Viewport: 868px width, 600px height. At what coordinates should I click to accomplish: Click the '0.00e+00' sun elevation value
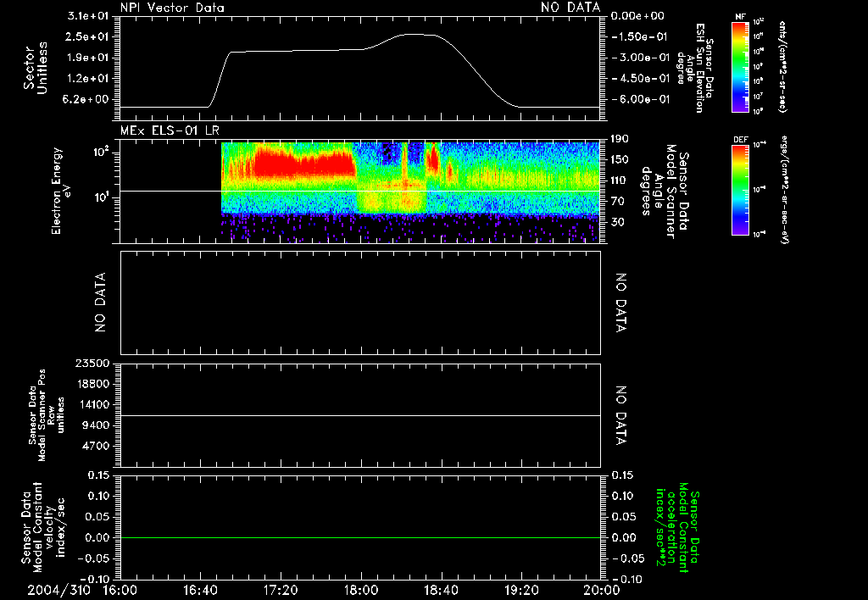[637, 16]
